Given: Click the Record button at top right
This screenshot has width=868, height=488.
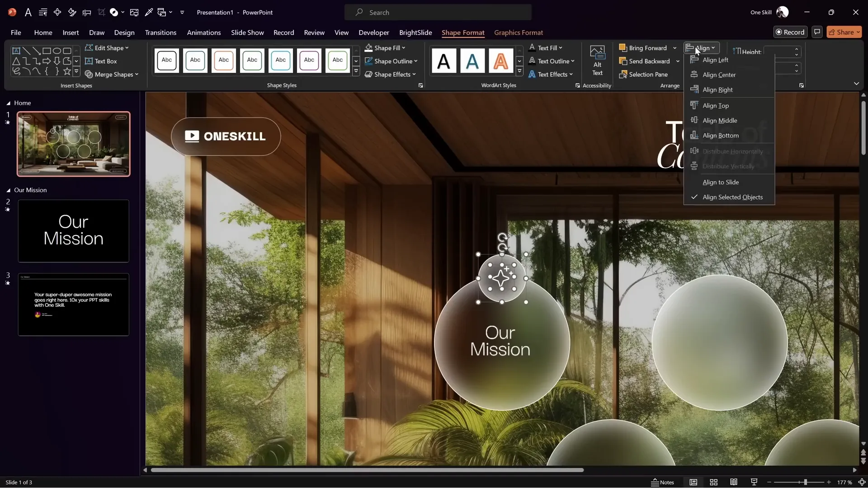Looking at the screenshot, I should pos(790,32).
